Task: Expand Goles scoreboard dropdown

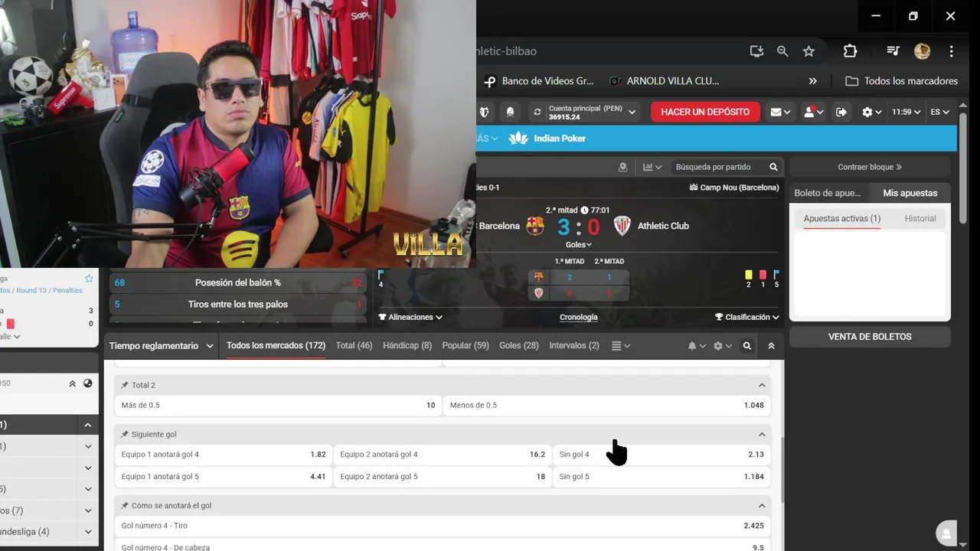Action: click(x=578, y=245)
